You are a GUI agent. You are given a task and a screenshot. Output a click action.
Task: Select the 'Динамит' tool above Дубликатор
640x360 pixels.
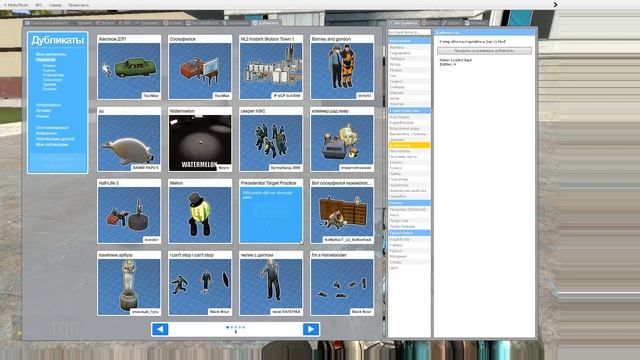[x=409, y=140]
